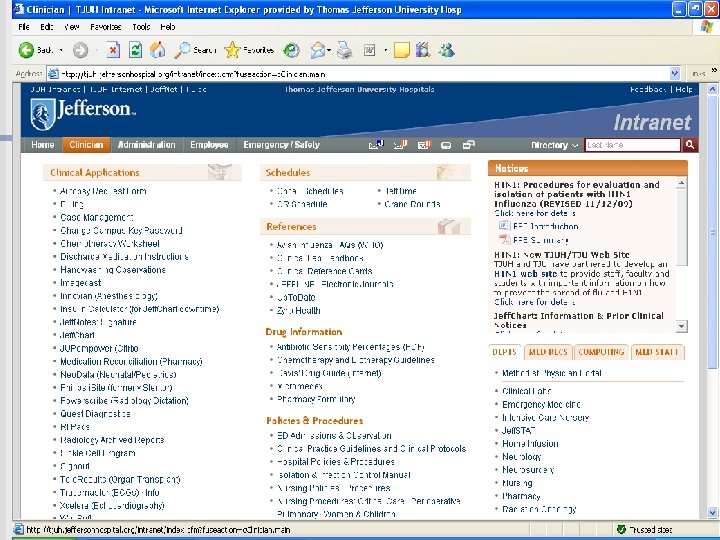Open the Tools menu
The width and height of the screenshot is (720, 540).
coord(141,27)
